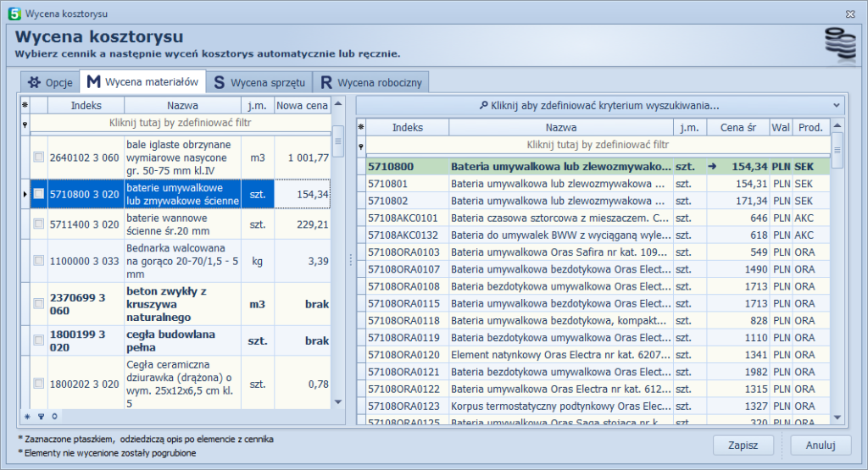Image resolution: width=868 pixels, height=470 pixels.
Task: Click the coin stack icon in the header
Action: point(839,43)
